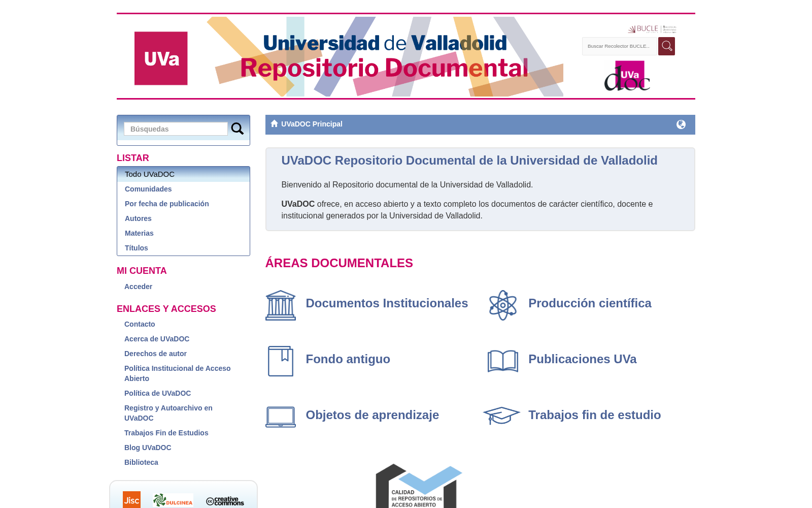Open Política Institucional de Acceso Abierto
Screen dimensions: 812x508
click(177, 373)
